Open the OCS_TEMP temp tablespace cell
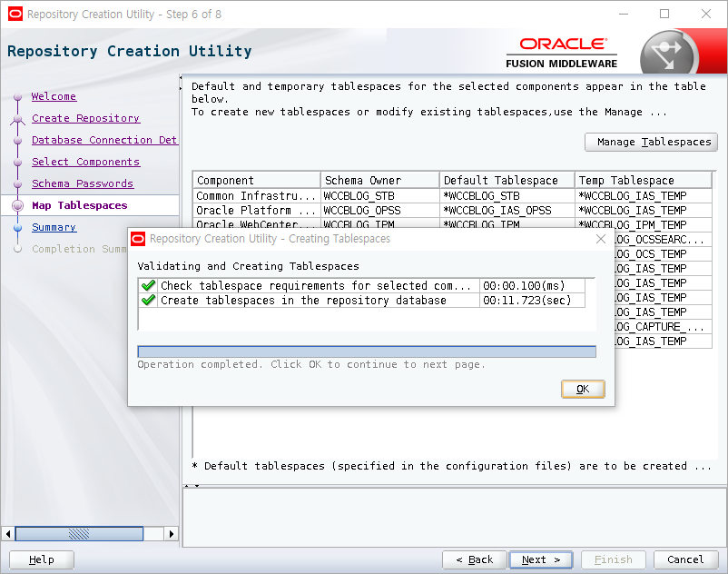This screenshot has height=574, width=728. [x=663, y=254]
